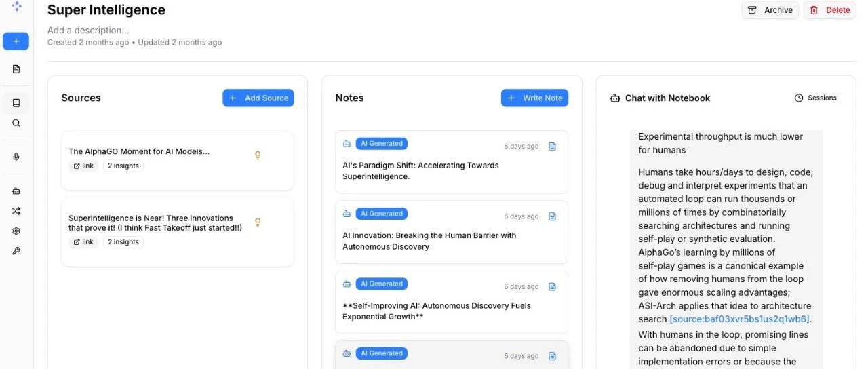
Task: Click the Add Source button
Action: click(258, 98)
